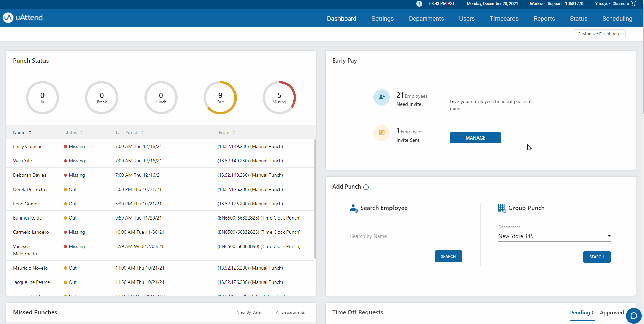Open the All Departments filter

[290, 312]
